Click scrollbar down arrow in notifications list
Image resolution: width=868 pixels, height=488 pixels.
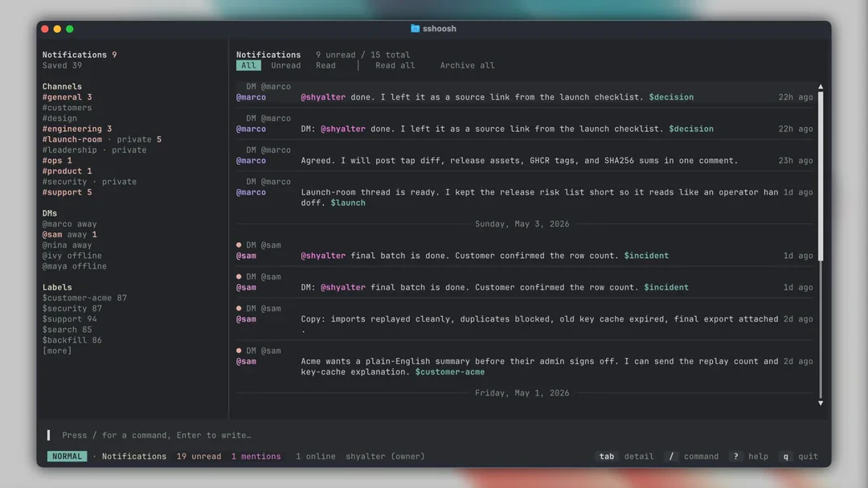coord(821,404)
